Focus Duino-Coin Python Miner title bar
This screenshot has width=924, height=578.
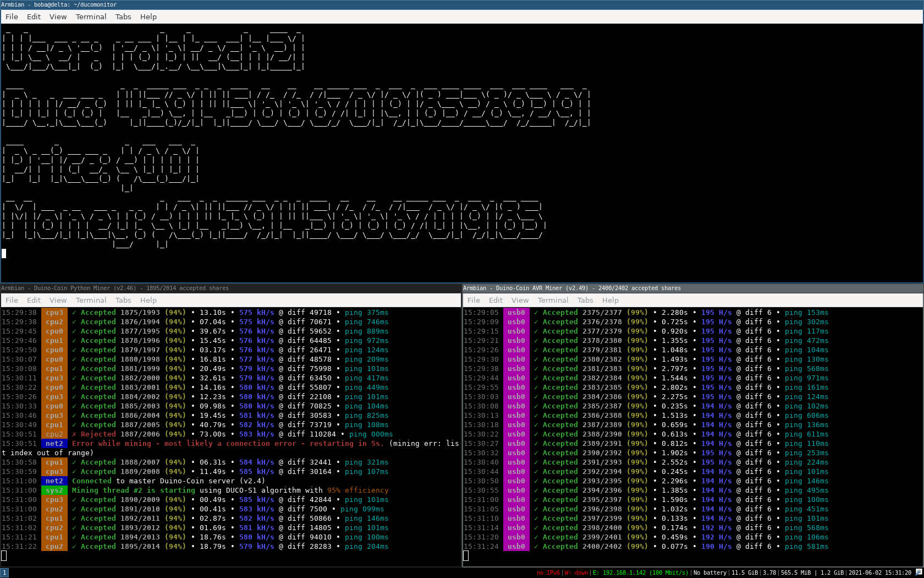230,288
